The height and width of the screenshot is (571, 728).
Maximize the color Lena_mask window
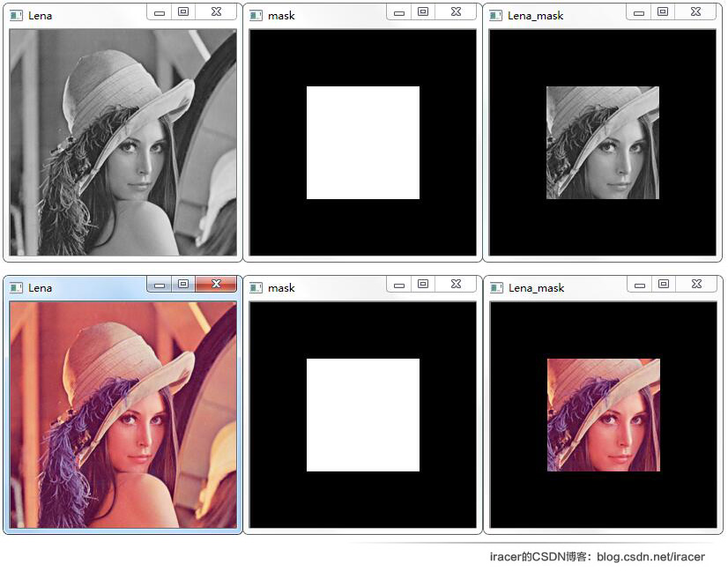(664, 284)
